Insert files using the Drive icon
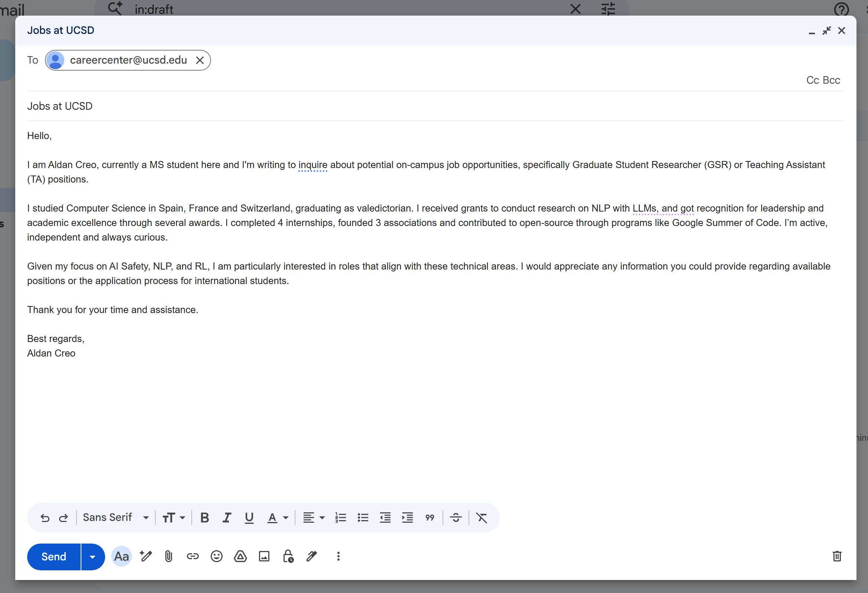The image size is (868, 593). click(x=240, y=557)
